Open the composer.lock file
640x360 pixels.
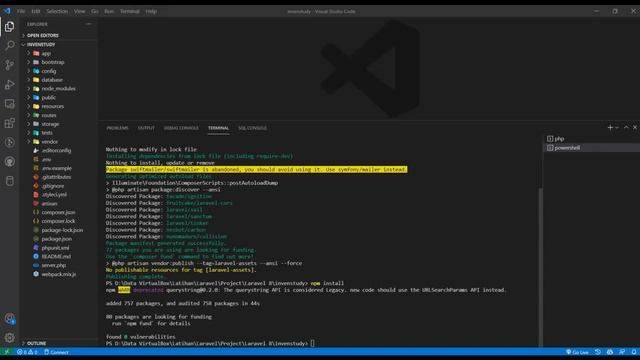[59, 221]
